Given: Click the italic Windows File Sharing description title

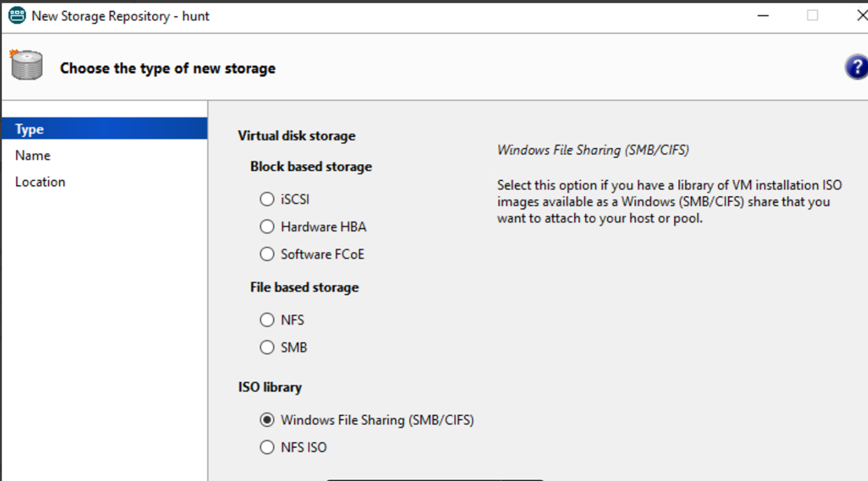Looking at the screenshot, I should click(x=593, y=150).
